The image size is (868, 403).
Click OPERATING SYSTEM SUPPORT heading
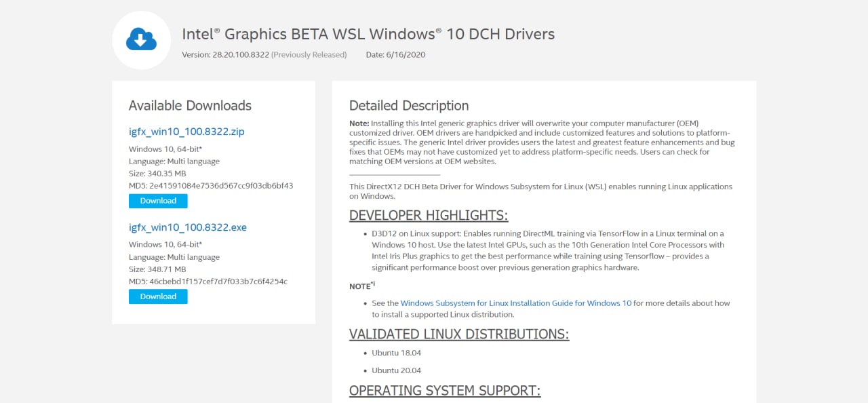coord(445,391)
